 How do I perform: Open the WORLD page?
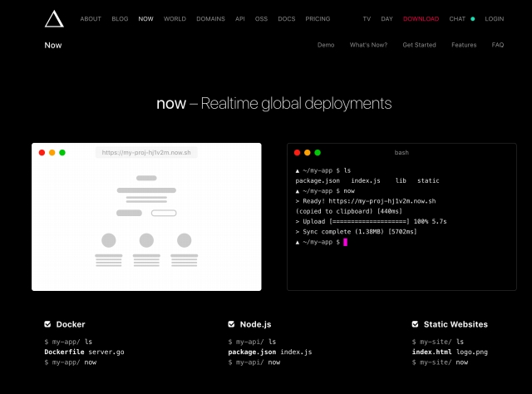click(175, 18)
